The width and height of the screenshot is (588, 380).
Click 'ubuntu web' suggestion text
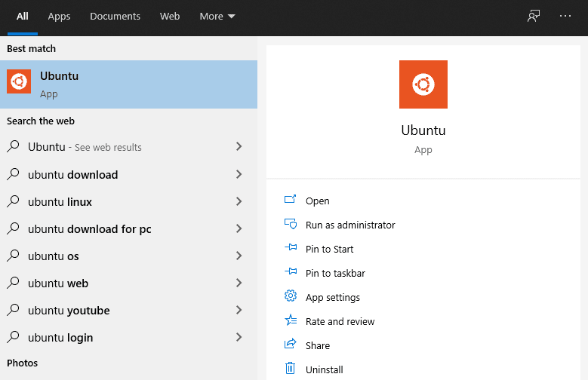coord(58,283)
